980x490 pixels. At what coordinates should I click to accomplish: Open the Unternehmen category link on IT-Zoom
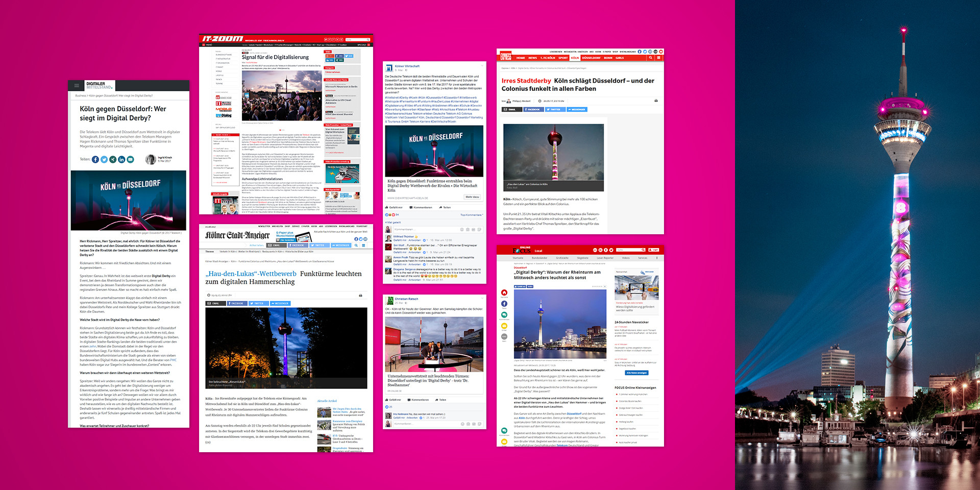click(x=333, y=72)
